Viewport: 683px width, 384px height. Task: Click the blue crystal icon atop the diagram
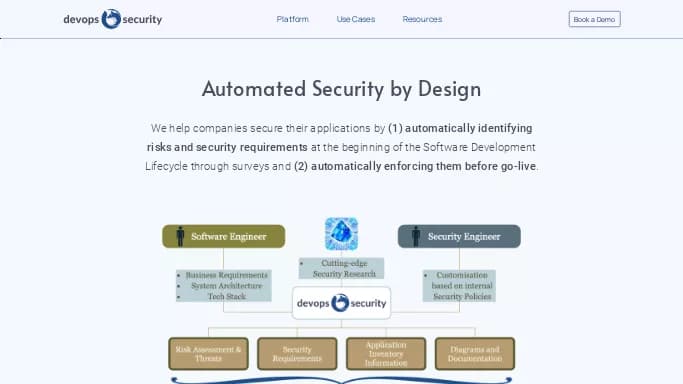pyautogui.click(x=342, y=234)
